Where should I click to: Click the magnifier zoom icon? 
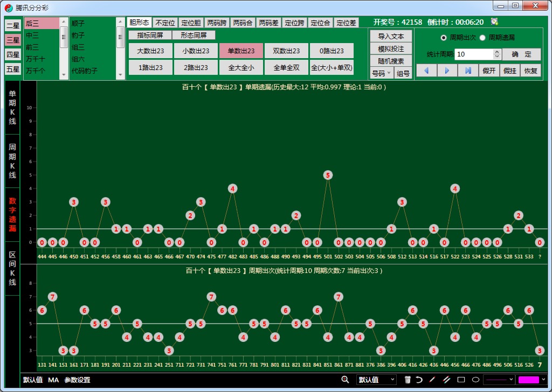pos(345,380)
